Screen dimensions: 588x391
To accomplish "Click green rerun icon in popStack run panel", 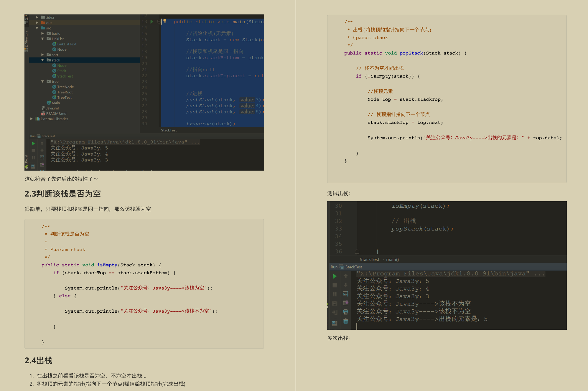I will coord(335,276).
